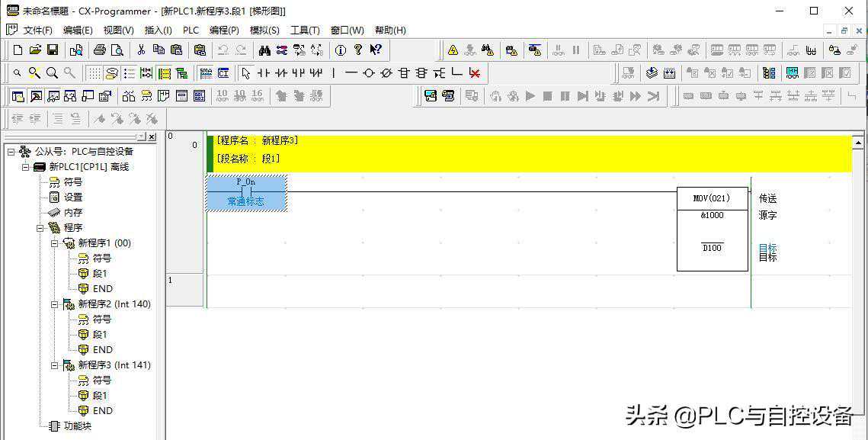This screenshot has height=440, width=868.
Task: Toggle the project workspace window button
Action: point(18,96)
